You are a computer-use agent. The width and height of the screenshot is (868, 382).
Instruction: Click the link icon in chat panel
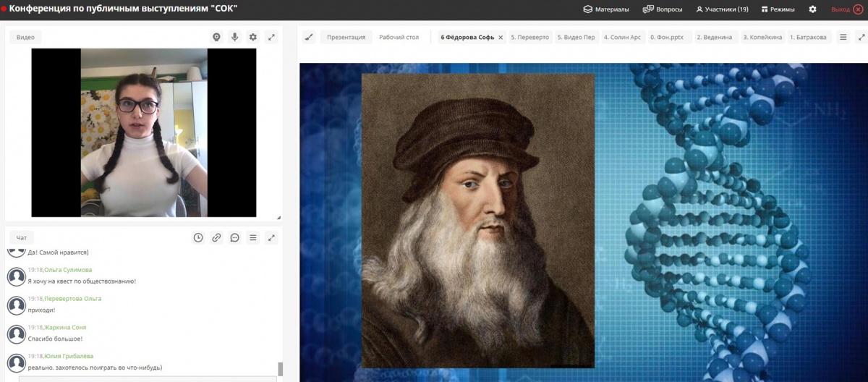216,237
